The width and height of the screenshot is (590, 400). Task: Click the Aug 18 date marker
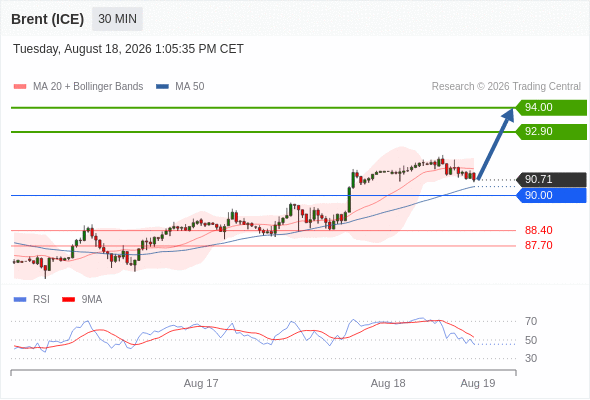pos(388,383)
